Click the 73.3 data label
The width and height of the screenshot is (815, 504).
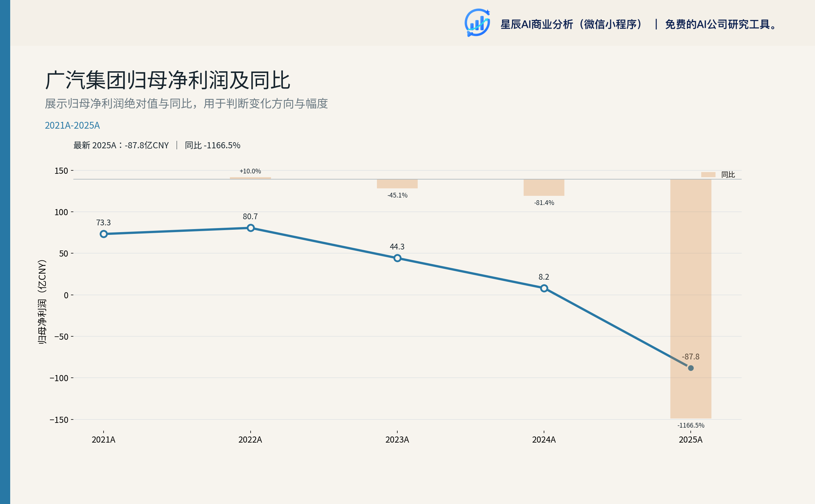(103, 223)
